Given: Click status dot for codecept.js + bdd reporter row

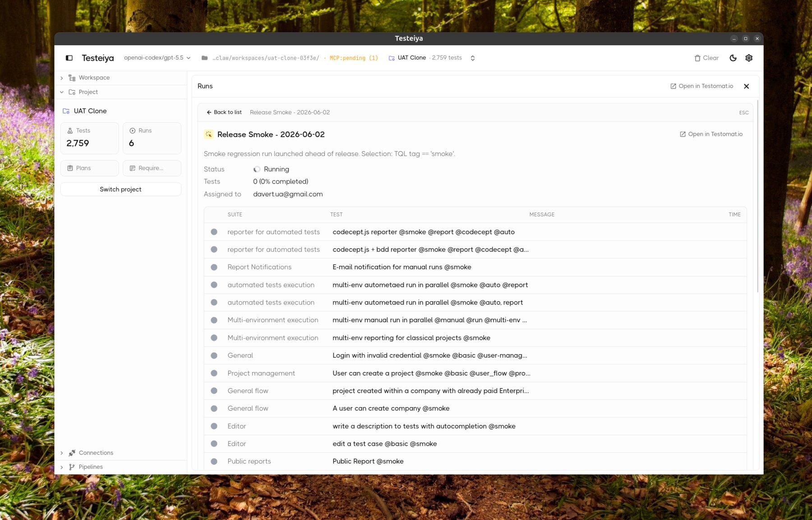Looking at the screenshot, I should pos(214,249).
